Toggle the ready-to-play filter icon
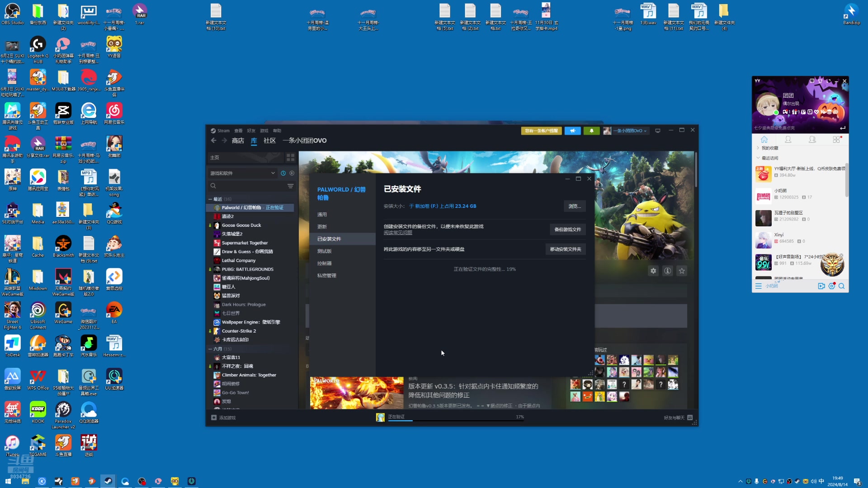 [x=292, y=173]
